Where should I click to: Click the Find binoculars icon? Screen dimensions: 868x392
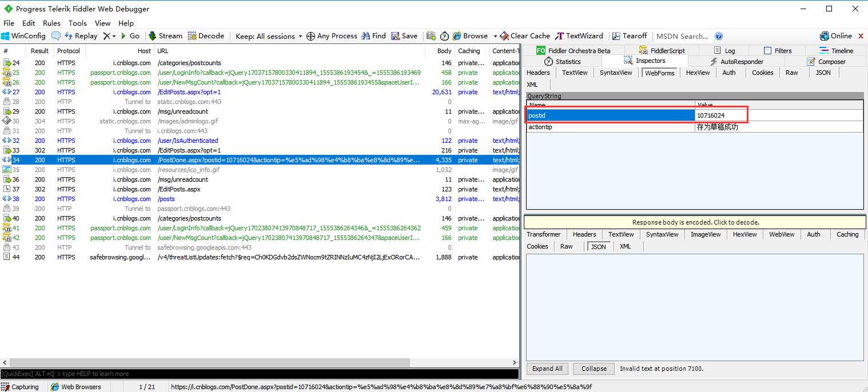pyautogui.click(x=366, y=36)
